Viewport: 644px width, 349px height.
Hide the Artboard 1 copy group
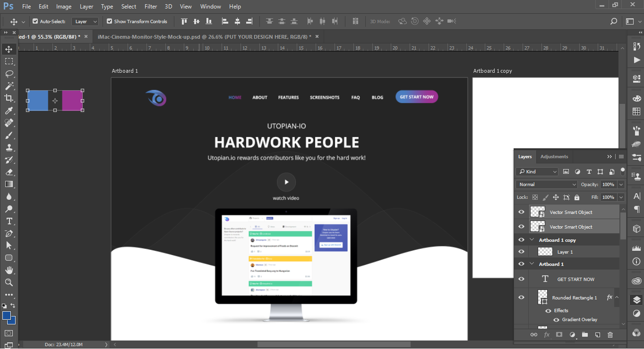click(521, 240)
